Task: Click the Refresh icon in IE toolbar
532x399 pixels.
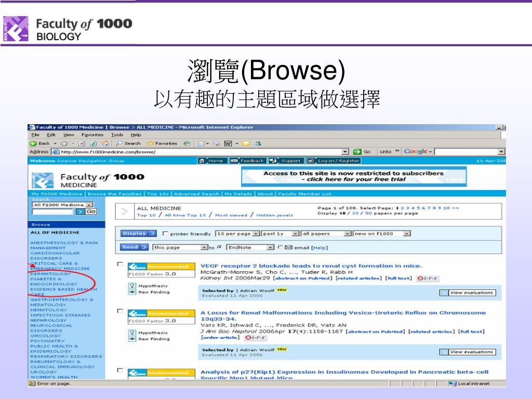Action: click(x=94, y=143)
